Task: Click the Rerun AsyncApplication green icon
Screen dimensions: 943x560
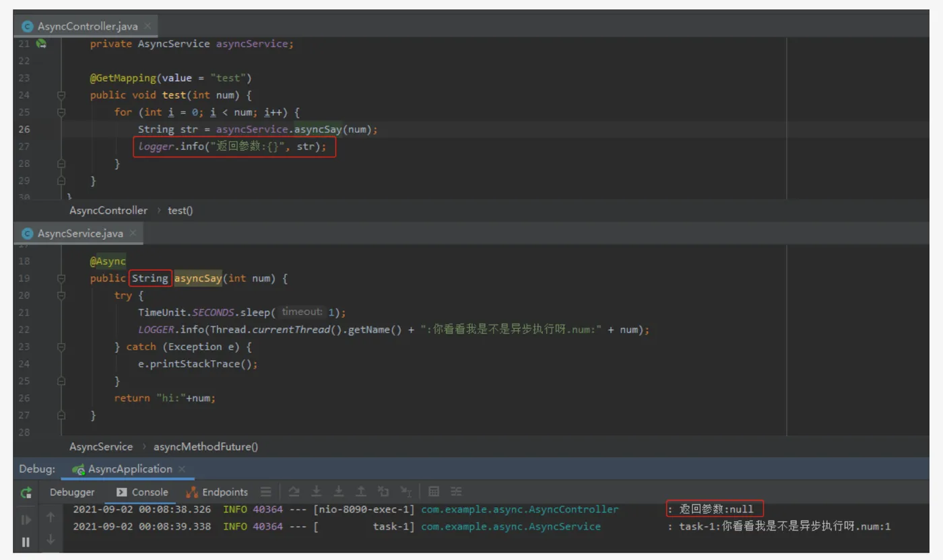Action: coord(26,493)
